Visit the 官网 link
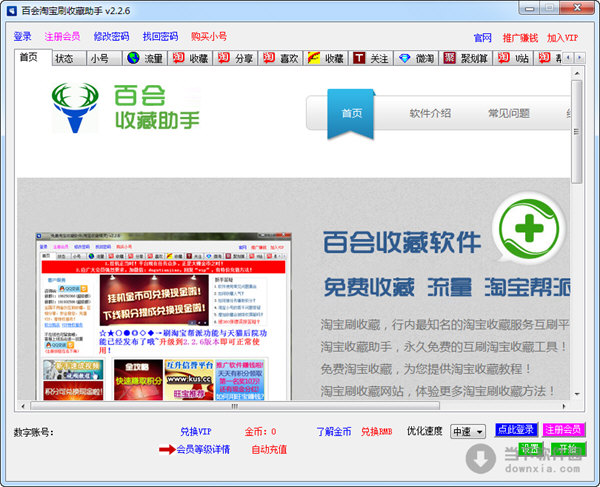The height and width of the screenshot is (487, 600). pos(482,38)
